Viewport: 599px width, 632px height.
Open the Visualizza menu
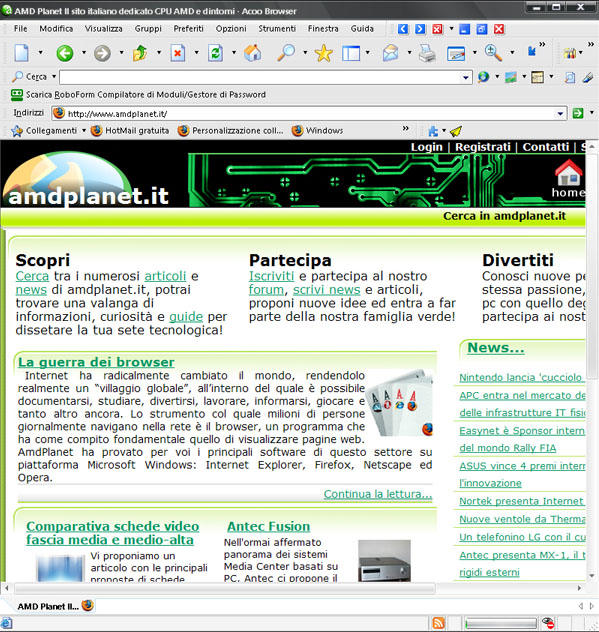point(103,29)
